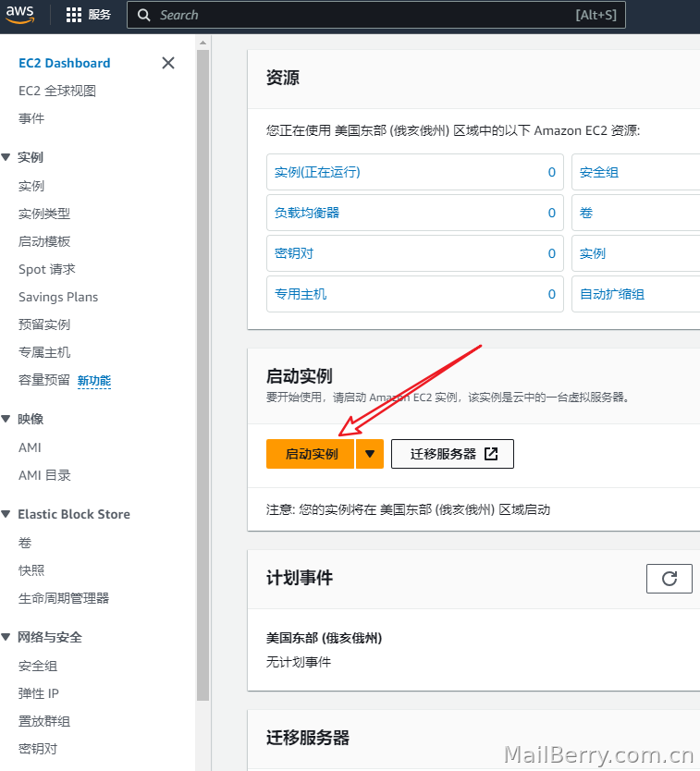
Task: Open the 启动实例 dropdown arrow
Action: (x=370, y=454)
